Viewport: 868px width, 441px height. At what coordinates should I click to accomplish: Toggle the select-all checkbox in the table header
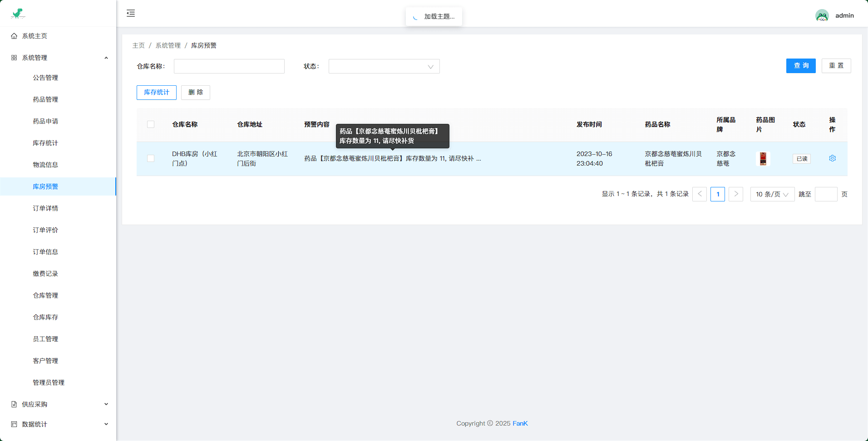tap(151, 124)
